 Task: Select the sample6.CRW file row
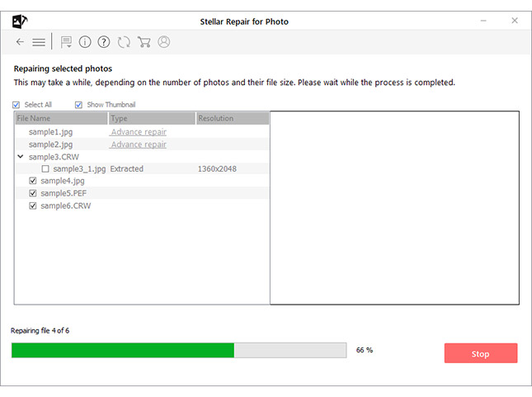coord(65,206)
